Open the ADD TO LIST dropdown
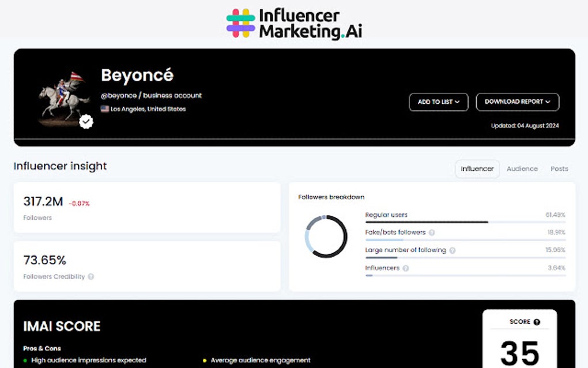 438,102
